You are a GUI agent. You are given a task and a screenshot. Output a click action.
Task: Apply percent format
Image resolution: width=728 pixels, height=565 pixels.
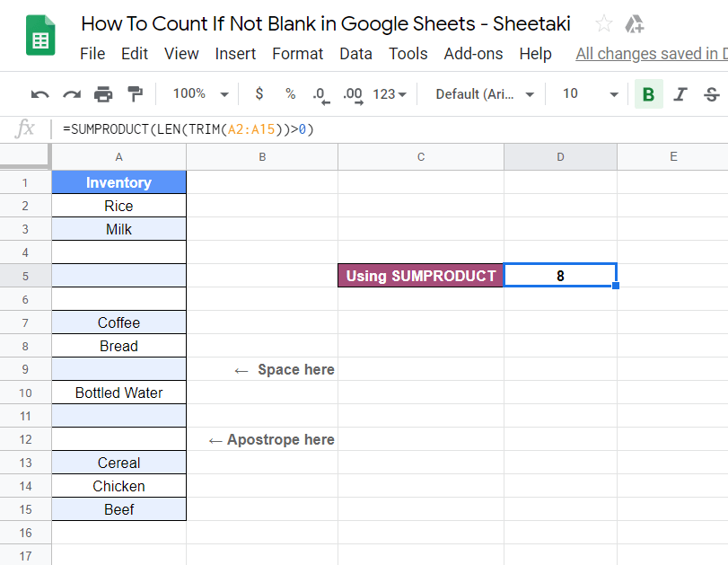click(288, 93)
